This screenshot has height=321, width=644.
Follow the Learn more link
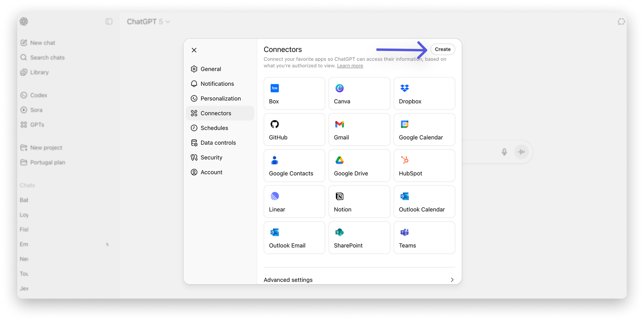coord(350,66)
